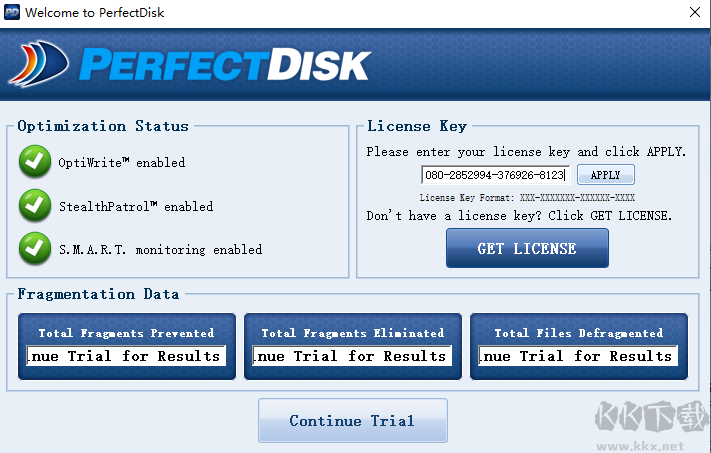The width and height of the screenshot is (711, 453).
Task: Click the Fragments Prevented result field
Action: coord(126,356)
